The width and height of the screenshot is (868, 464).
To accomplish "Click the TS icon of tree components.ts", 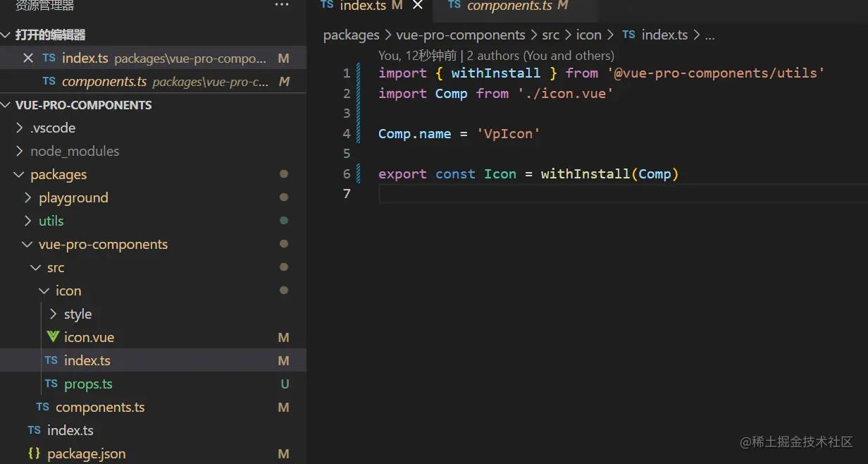I will pyautogui.click(x=43, y=407).
